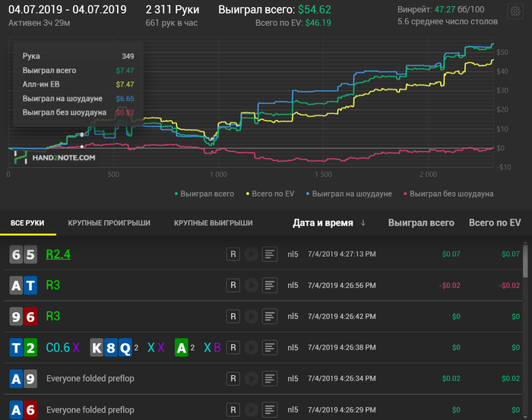The width and height of the screenshot is (532, 420).
Task: Toggle the green 'Выиграл всего' legend line
Action: tap(205, 194)
